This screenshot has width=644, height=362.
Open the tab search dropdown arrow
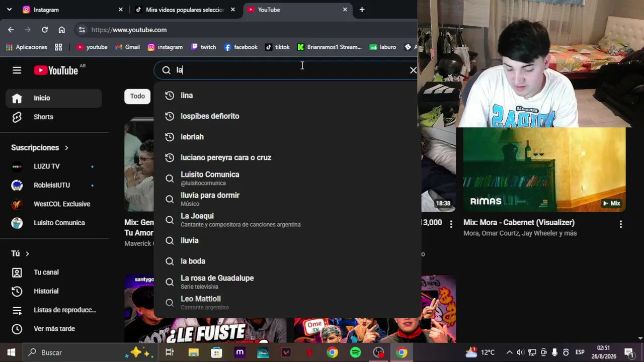click(x=9, y=10)
